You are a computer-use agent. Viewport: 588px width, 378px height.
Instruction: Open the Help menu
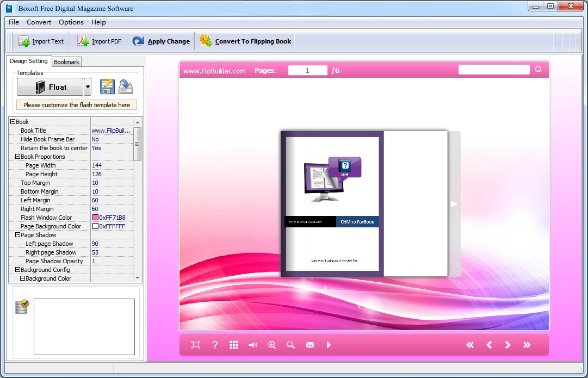(98, 22)
